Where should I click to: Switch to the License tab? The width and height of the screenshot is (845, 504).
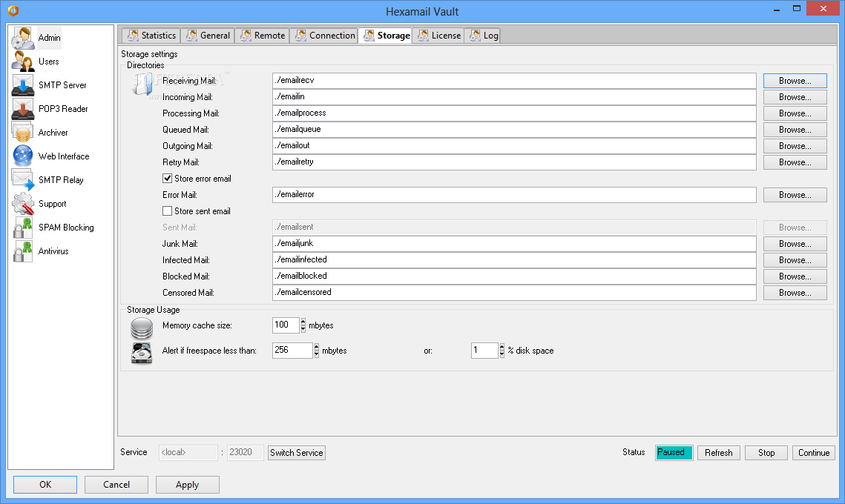coord(438,36)
